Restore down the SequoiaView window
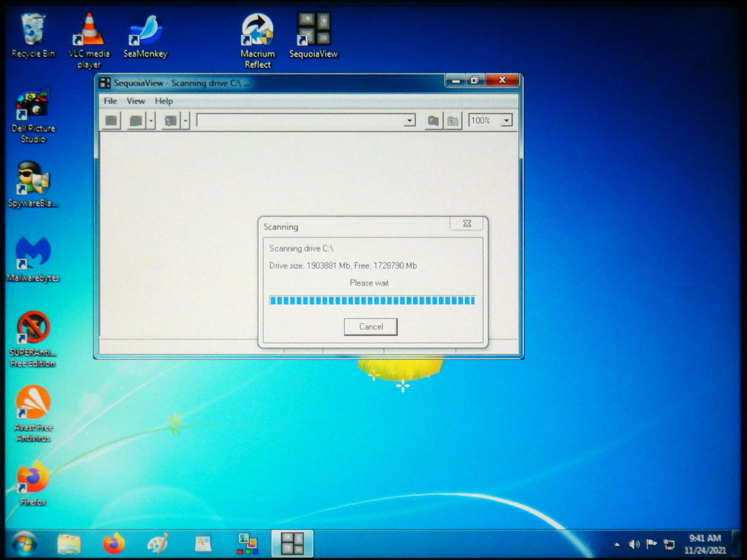 pyautogui.click(x=475, y=80)
